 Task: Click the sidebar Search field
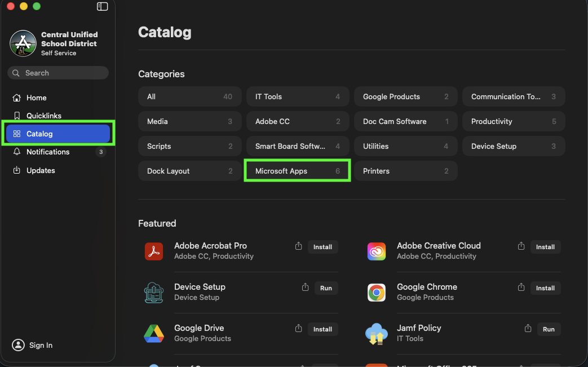58,73
